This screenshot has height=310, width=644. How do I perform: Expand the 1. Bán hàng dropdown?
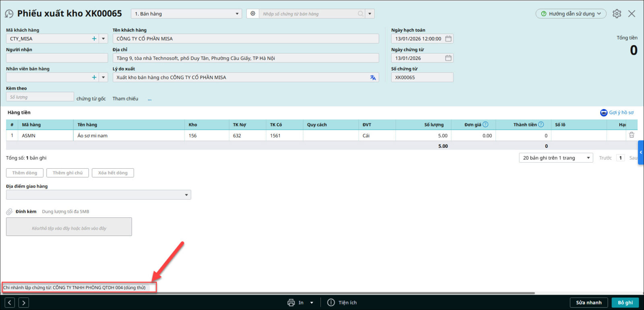[237, 14]
